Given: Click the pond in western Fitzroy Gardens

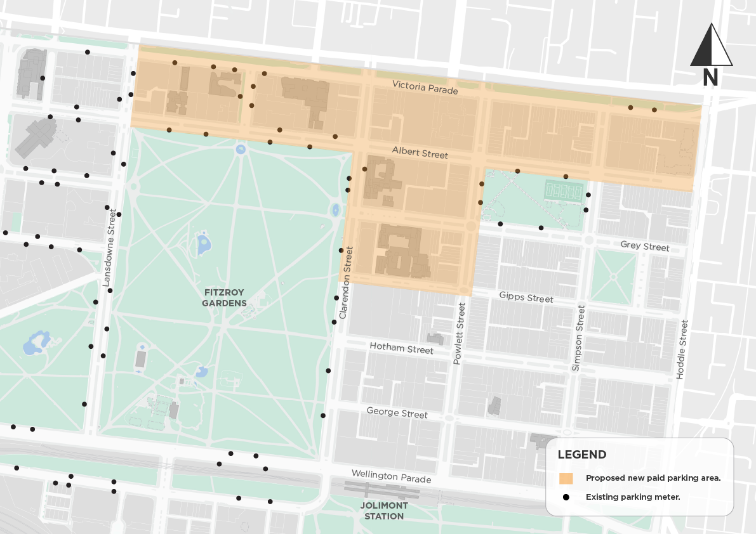Looking at the screenshot, I should pyautogui.click(x=36, y=342).
